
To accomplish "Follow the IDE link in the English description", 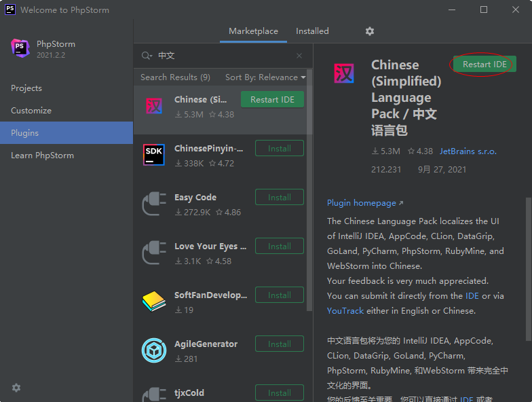I will 472,296.
